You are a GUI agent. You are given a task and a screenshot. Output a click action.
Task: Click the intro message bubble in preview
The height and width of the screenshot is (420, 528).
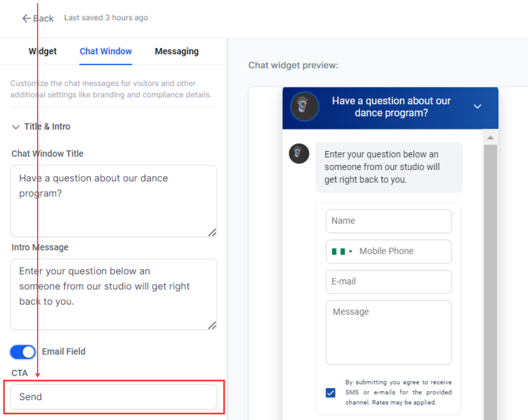point(389,167)
